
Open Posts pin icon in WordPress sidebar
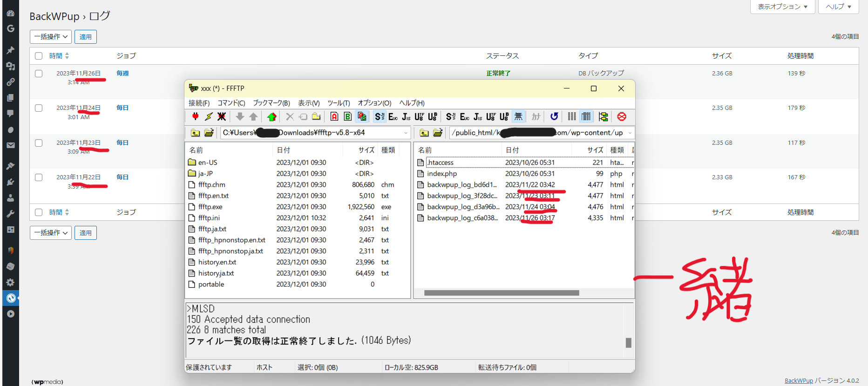tap(10, 50)
